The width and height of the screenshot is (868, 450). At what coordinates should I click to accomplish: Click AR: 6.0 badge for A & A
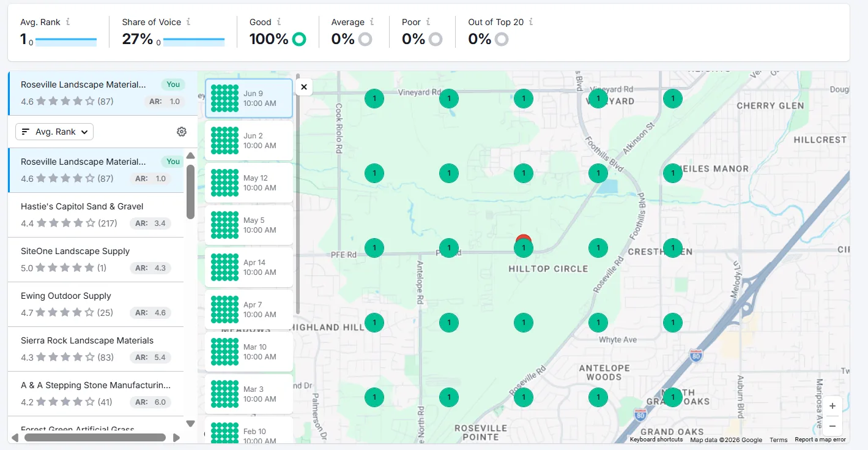150,402
